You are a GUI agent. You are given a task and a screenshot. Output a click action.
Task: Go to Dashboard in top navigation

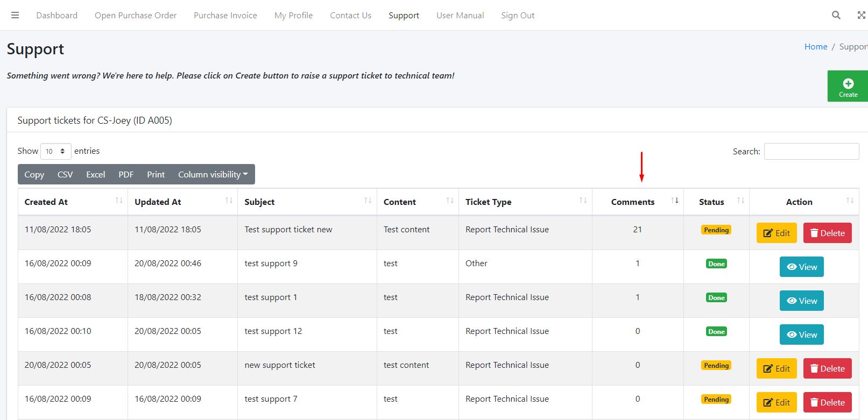[x=57, y=16]
